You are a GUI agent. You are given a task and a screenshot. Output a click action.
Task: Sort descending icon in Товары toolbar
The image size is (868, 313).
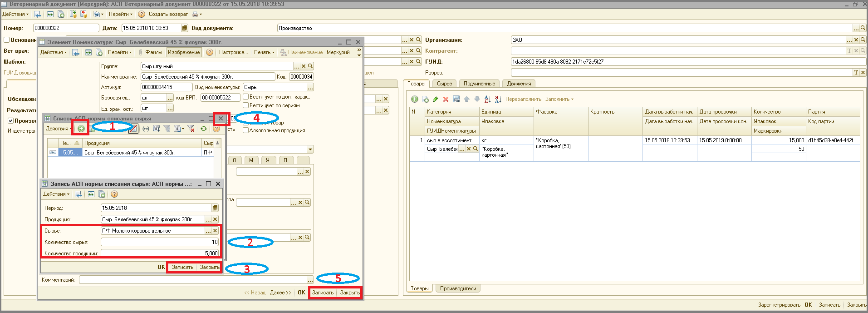(498, 99)
